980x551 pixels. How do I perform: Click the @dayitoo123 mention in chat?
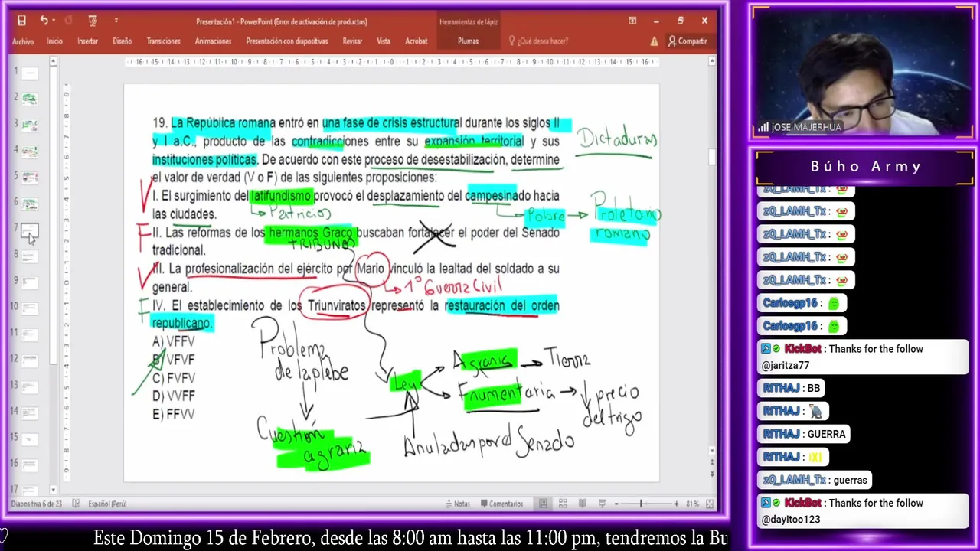[x=791, y=520]
